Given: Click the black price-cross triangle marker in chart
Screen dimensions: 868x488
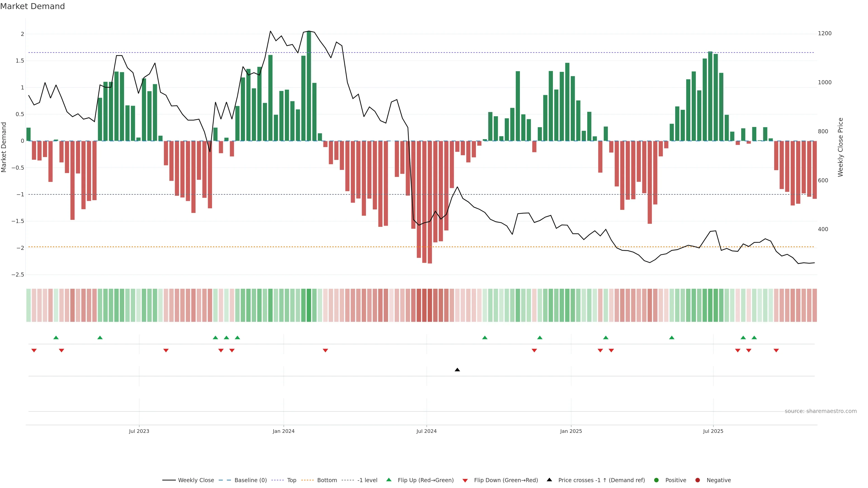Looking at the screenshot, I should (457, 370).
